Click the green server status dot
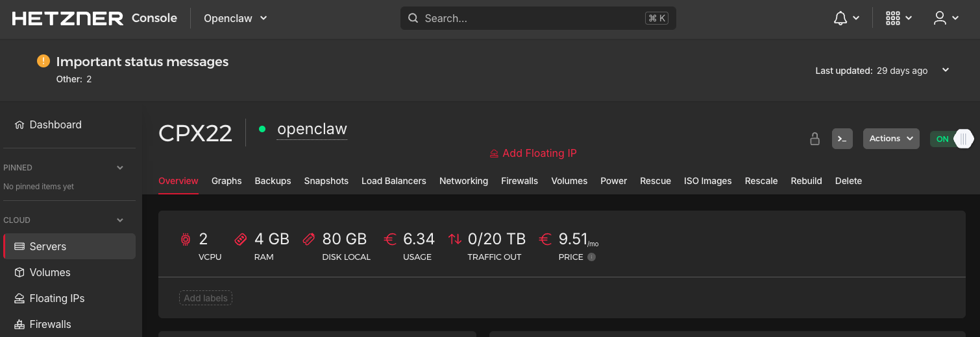The image size is (980, 337). tap(262, 129)
